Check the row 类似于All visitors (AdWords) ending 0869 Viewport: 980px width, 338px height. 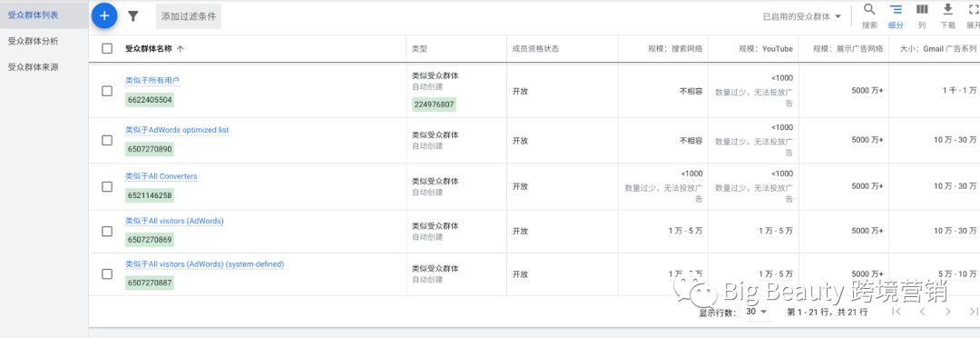point(107,231)
